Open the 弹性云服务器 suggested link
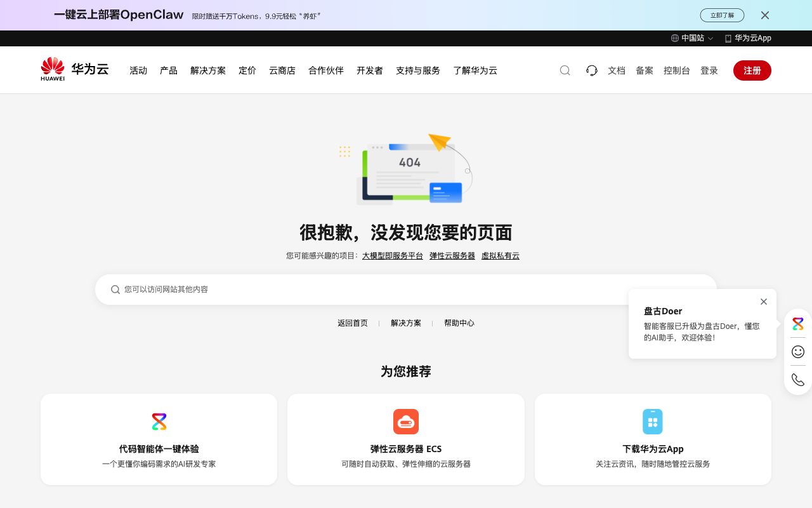The height and width of the screenshot is (508, 812). click(452, 255)
